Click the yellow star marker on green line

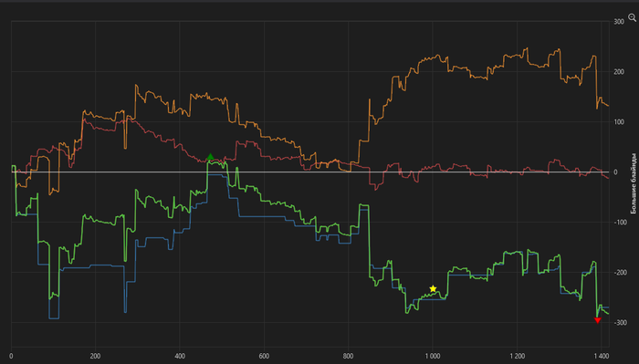click(x=433, y=288)
